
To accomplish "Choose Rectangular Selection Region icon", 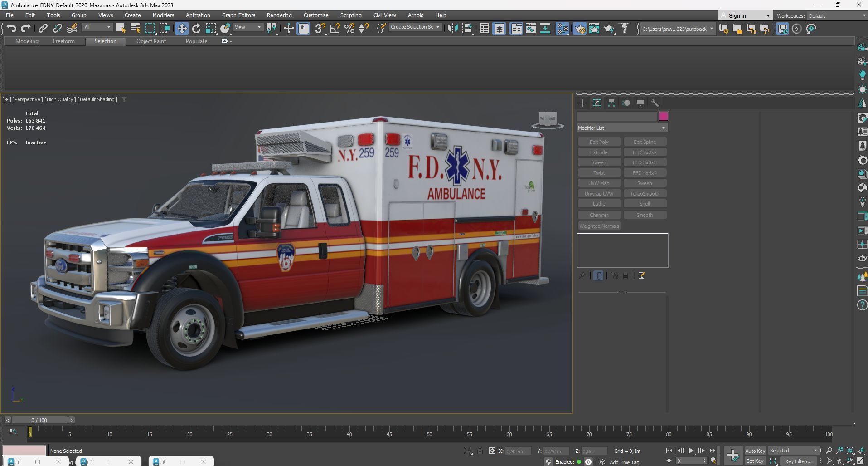I will 150,29.
